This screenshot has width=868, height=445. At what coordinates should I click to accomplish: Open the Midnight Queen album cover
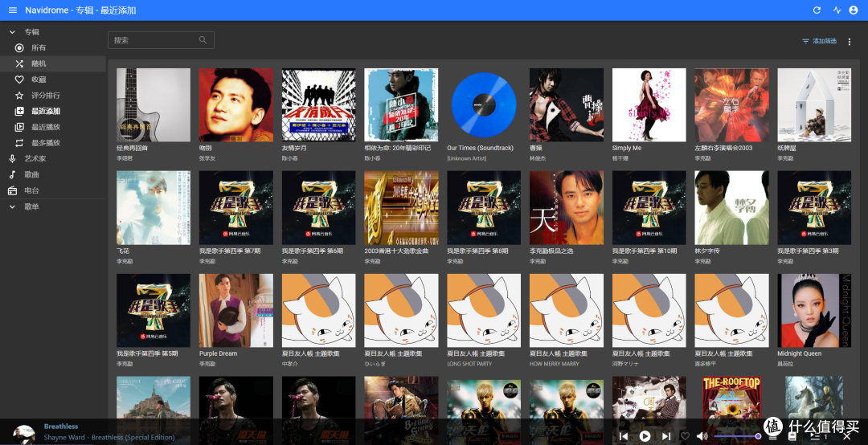coord(814,311)
